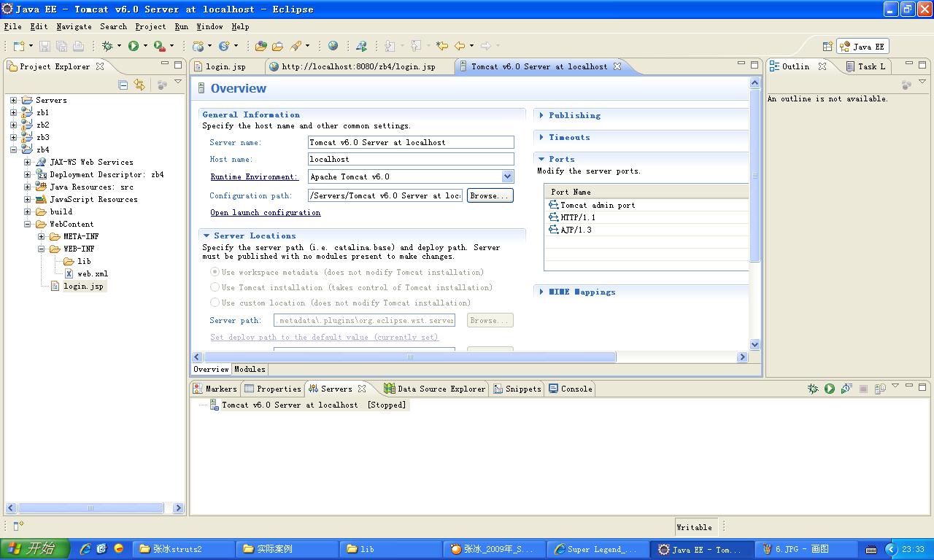Image resolution: width=934 pixels, height=560 pixels.
Task: Open the Project menu
Action: pyautogui.click(x=150, y=26)
